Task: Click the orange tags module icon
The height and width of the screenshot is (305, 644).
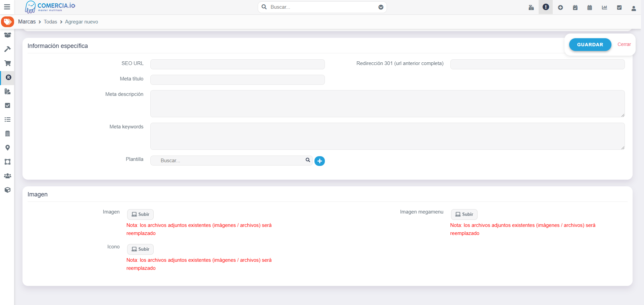Action: [x=7, y=22]
